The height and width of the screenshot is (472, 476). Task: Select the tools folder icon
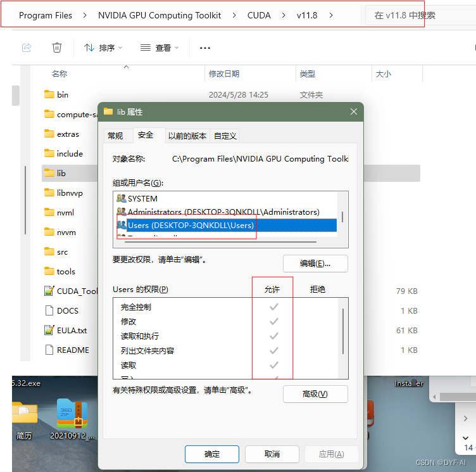[49, 271]
